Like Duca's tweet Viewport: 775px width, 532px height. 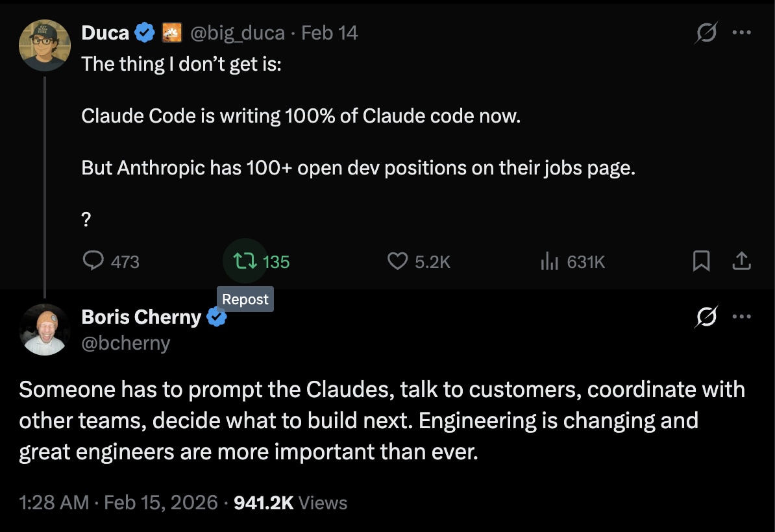[397, 261]
